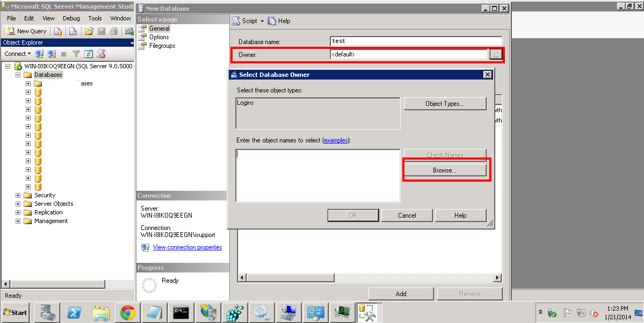
Task: Open the Tools menu
Action: click(x=95, y=18)
